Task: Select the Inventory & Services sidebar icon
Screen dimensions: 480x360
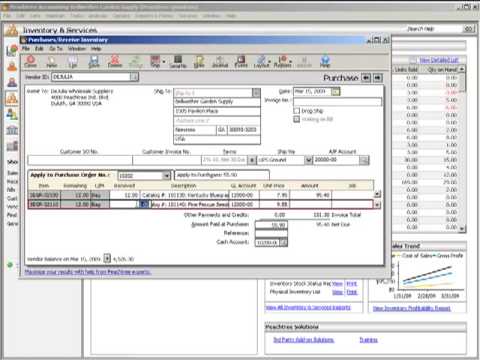Action: (12, 98)
